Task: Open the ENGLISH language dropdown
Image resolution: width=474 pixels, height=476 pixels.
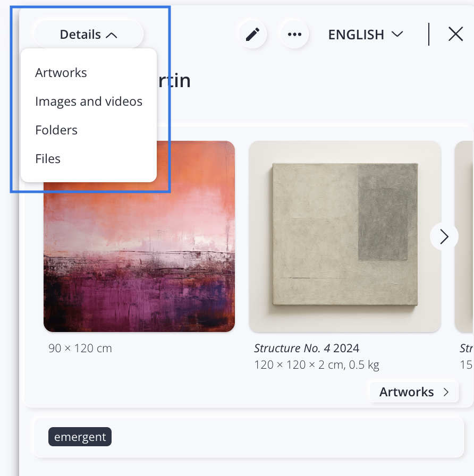Action: click(366, 35)
